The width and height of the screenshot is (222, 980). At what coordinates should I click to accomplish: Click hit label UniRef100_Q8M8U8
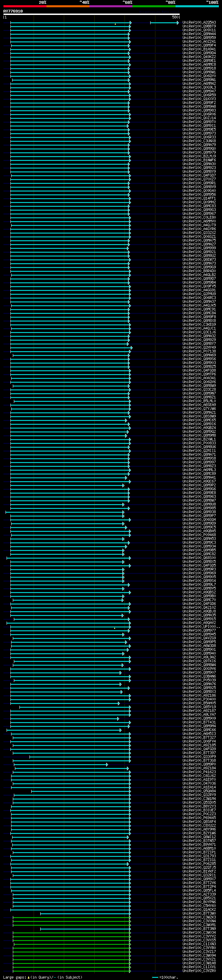click(x=199, y=504)
